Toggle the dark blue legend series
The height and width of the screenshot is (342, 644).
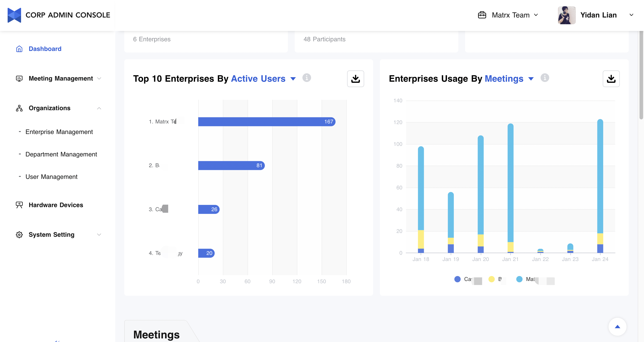(x=457, y=279)
